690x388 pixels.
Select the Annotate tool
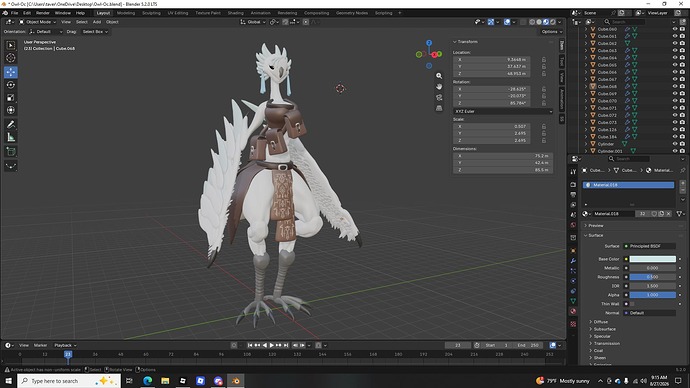(11, 124)
